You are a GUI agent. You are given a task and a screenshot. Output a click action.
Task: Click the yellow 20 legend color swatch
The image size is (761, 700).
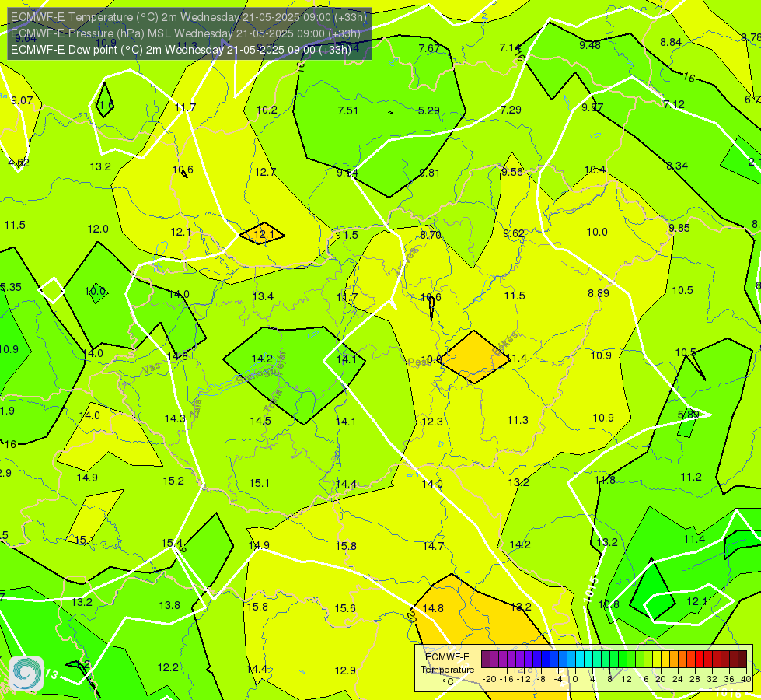click(657, 660)
